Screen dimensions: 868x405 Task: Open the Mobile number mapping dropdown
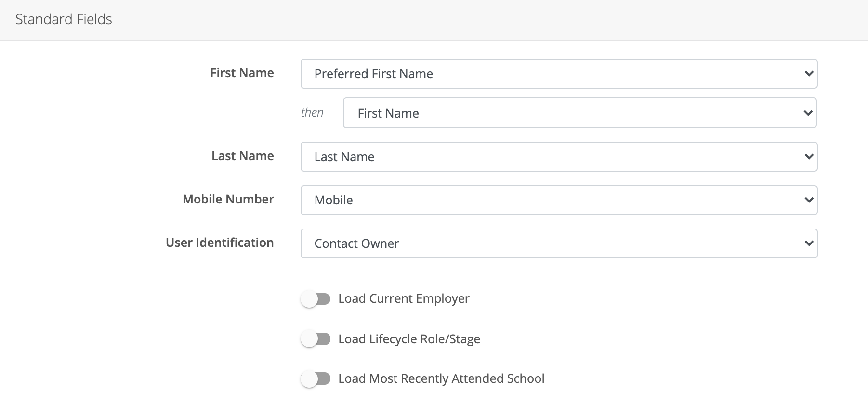559,200
